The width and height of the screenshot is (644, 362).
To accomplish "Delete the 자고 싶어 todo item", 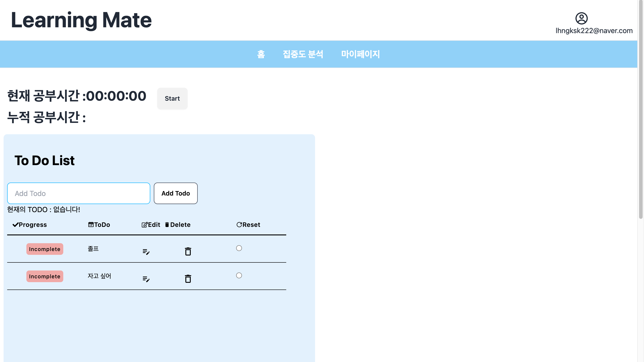I will coord(188,279).
